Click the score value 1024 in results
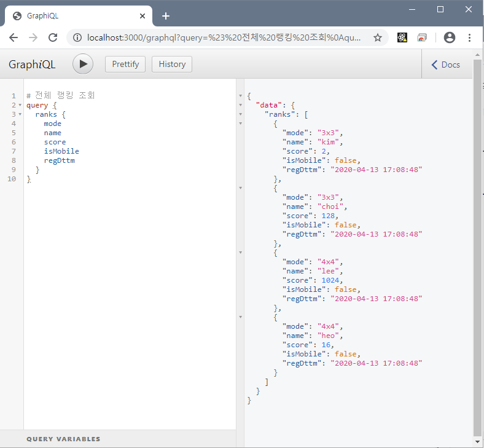 pyautogui.click(x=330, y=280)
